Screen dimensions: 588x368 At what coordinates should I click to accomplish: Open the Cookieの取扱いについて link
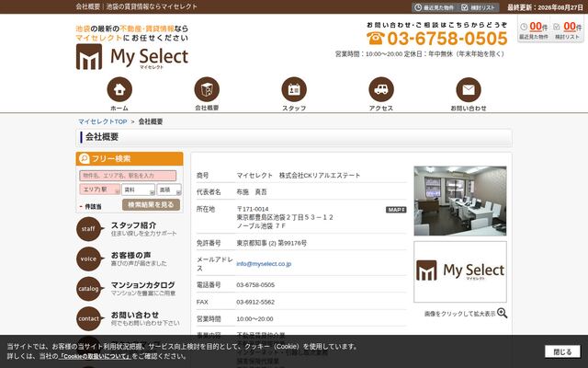click(94, 356)
